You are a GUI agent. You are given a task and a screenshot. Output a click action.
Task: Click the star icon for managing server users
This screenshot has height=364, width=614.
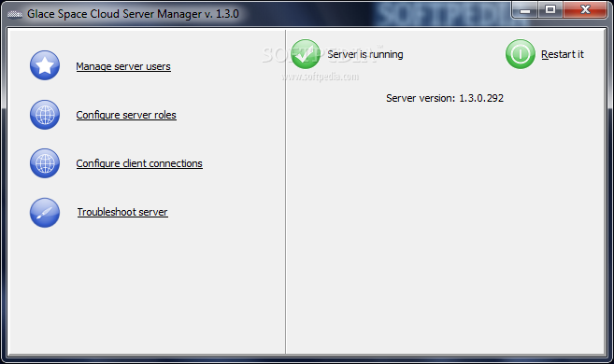(x=45, y=65)
